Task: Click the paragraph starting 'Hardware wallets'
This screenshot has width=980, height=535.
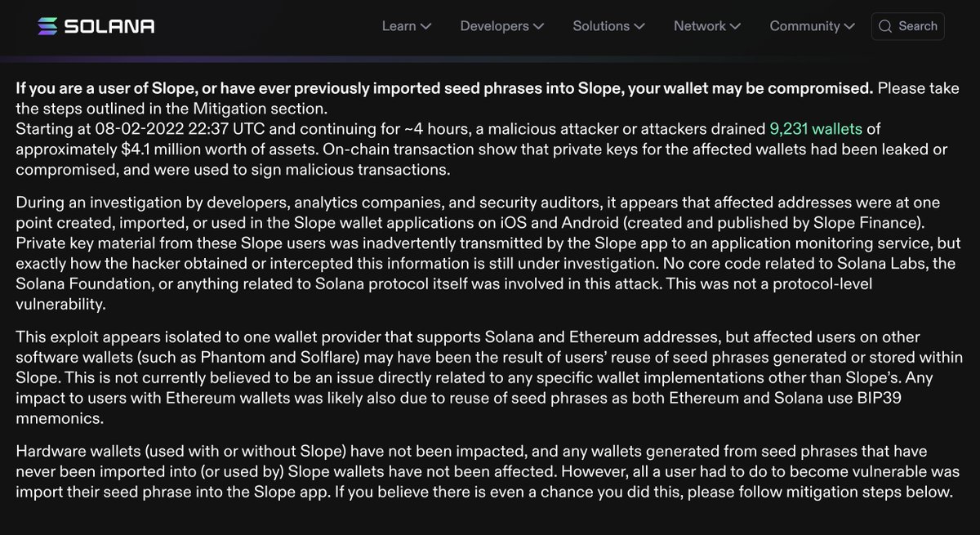Action: [x=484, y=472]
